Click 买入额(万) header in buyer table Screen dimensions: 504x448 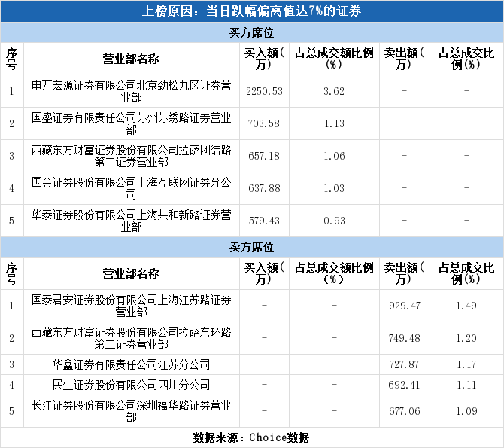(x=264, y=59)
